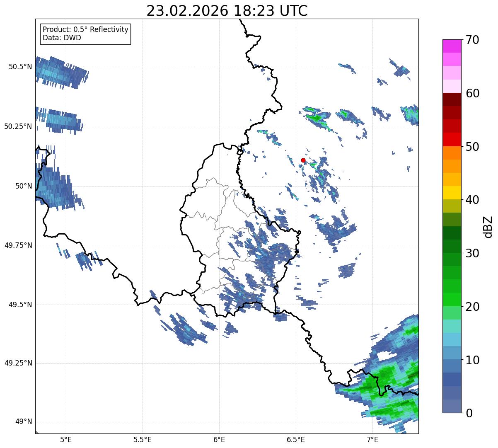498x448 pixels.
Task: Click the bright red colorbar swatch below 50 dBZ
Action: tap(452, 140)
